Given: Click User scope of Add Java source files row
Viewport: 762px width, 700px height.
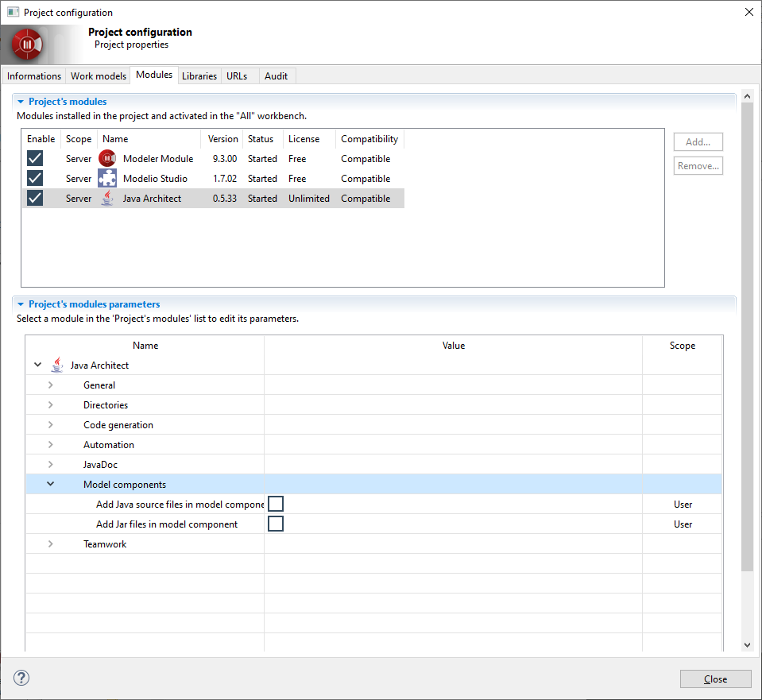Looking at the screenshot, I should 683,505.
